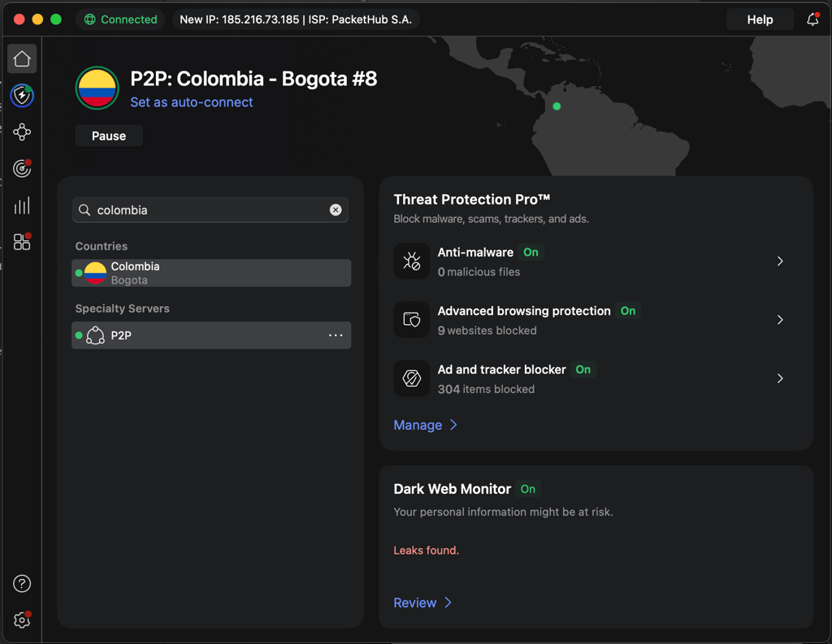Click the green server dot on map

pos(557,106)
